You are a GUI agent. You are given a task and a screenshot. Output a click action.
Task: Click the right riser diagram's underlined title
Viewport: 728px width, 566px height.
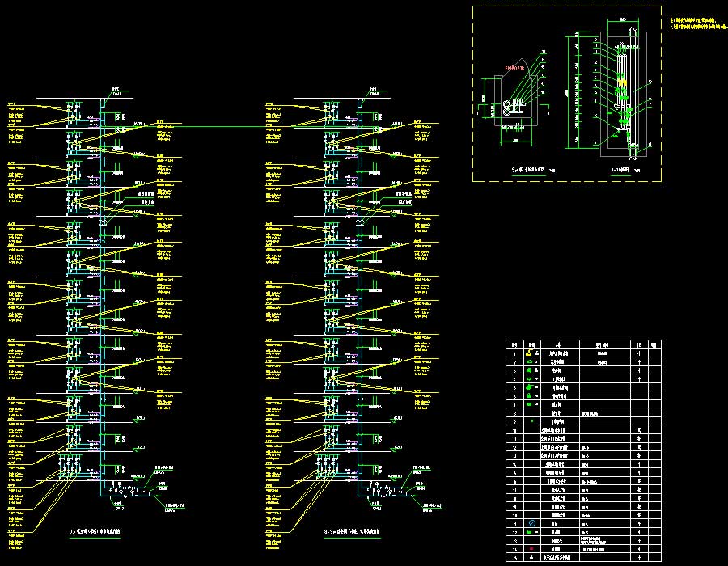(x=353, y=532)
